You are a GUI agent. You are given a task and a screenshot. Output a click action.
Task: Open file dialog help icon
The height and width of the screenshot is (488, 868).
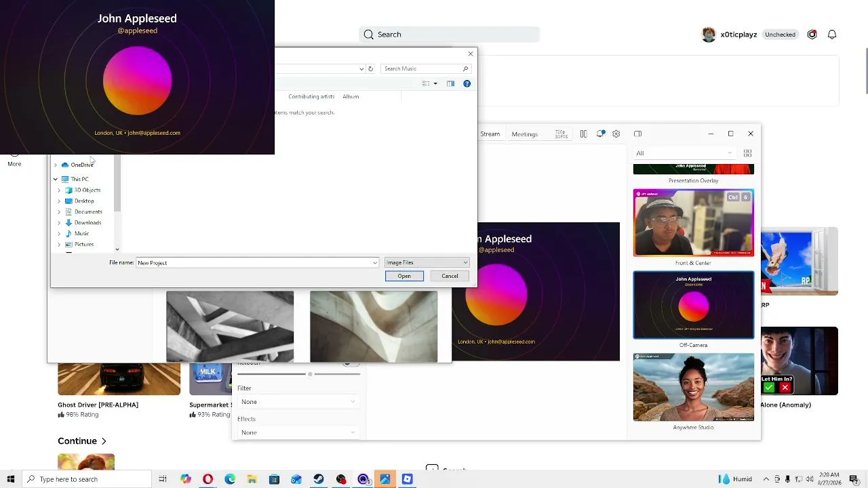pos(467,83)
